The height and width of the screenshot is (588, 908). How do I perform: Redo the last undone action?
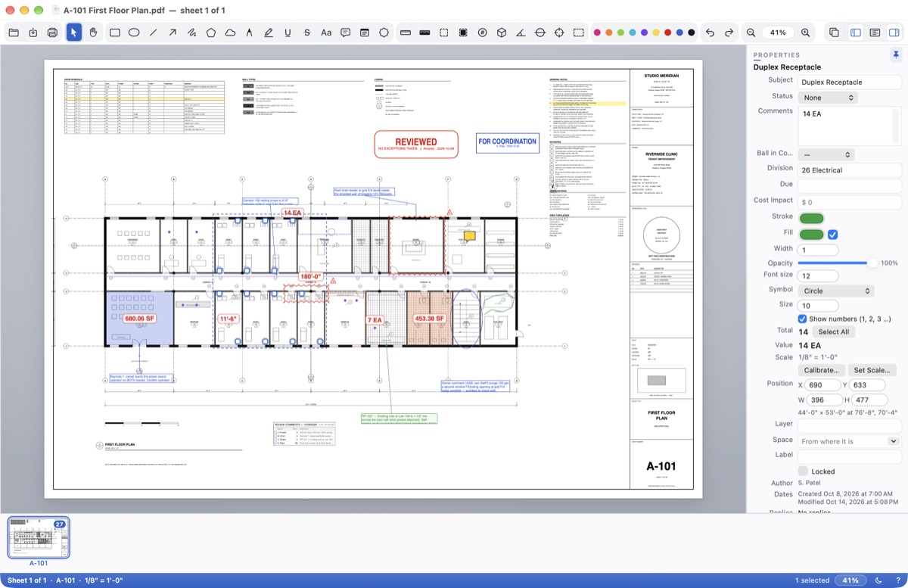(x=729, y=33)
